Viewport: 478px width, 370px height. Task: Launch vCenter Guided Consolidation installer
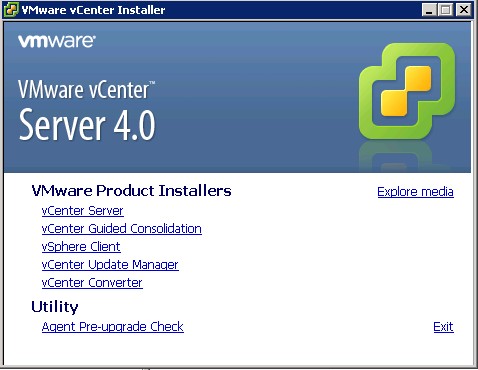[x=122, y=229]
